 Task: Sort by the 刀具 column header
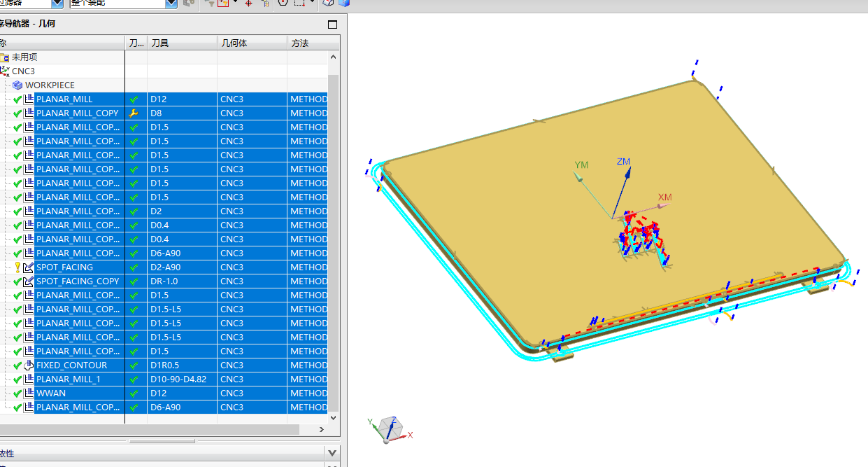[182, 43]
